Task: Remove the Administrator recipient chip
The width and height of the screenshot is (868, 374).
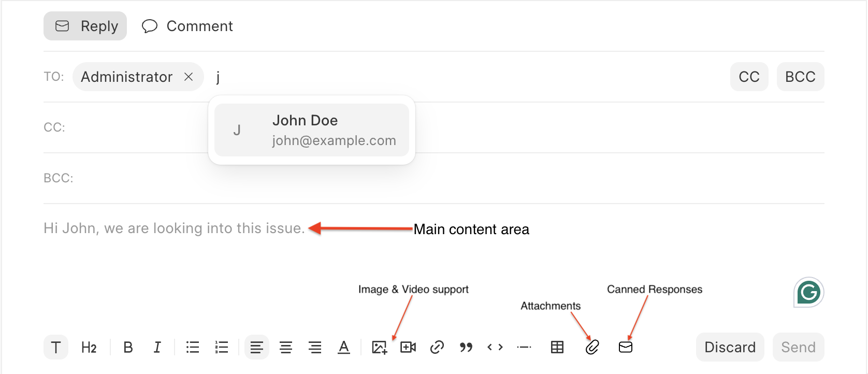Action: tap(189, 77)
